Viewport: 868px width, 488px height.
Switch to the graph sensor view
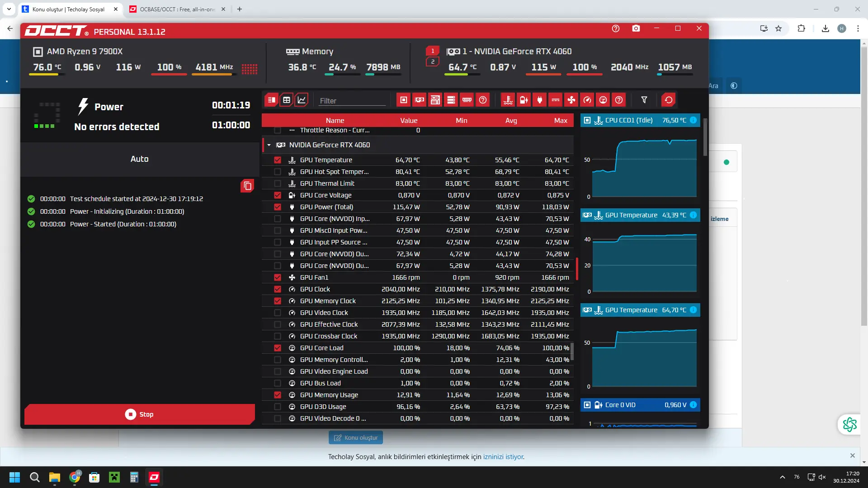[x=302, y=100]
